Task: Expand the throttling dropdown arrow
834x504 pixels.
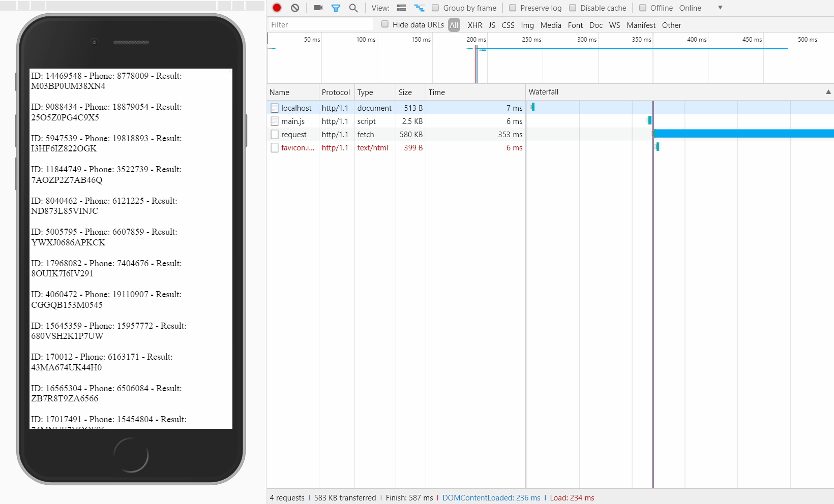Action: 720,8
